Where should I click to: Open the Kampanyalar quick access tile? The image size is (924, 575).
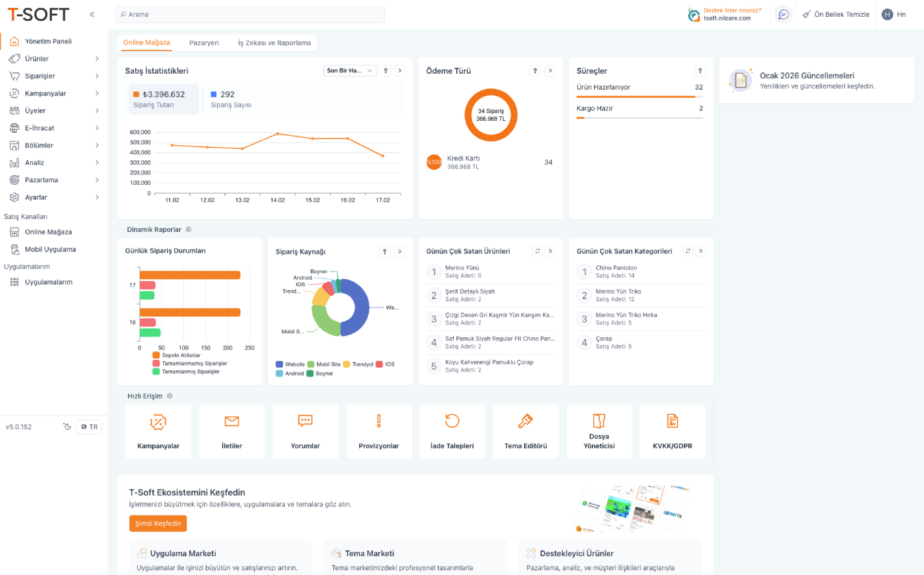pos(158,432)
